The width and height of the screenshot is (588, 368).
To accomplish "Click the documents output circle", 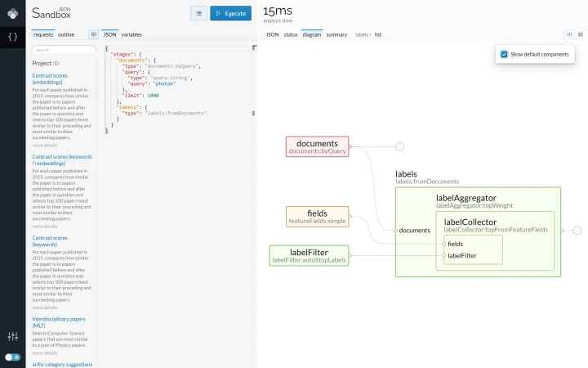I will pyautogui.click(x=399, y=147).
